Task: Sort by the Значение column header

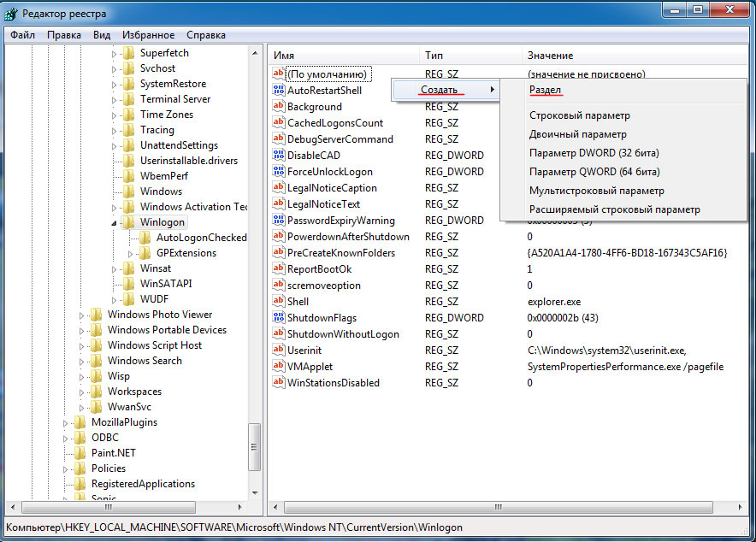Action: point(635,56)
